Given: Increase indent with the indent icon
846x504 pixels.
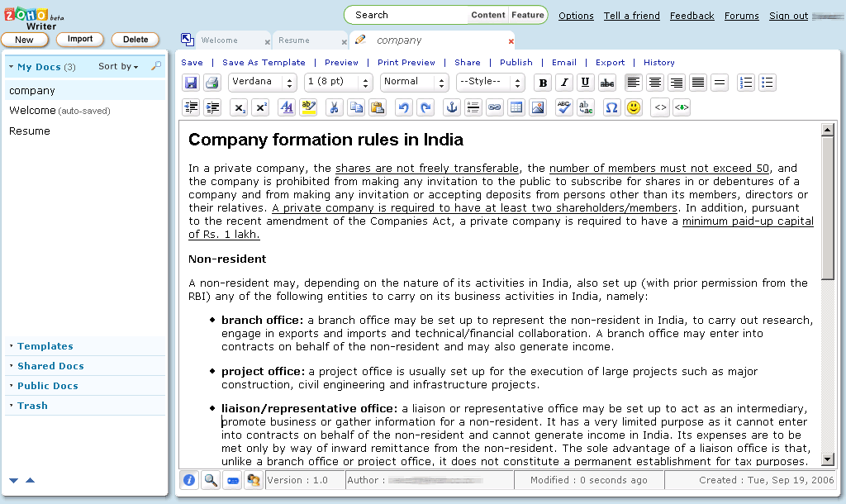Looking at the screenshot, I should [213, 107].
